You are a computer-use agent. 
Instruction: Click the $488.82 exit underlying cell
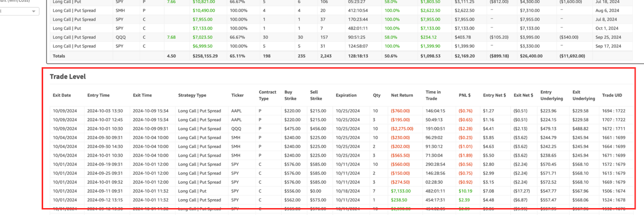coord(580,129)
